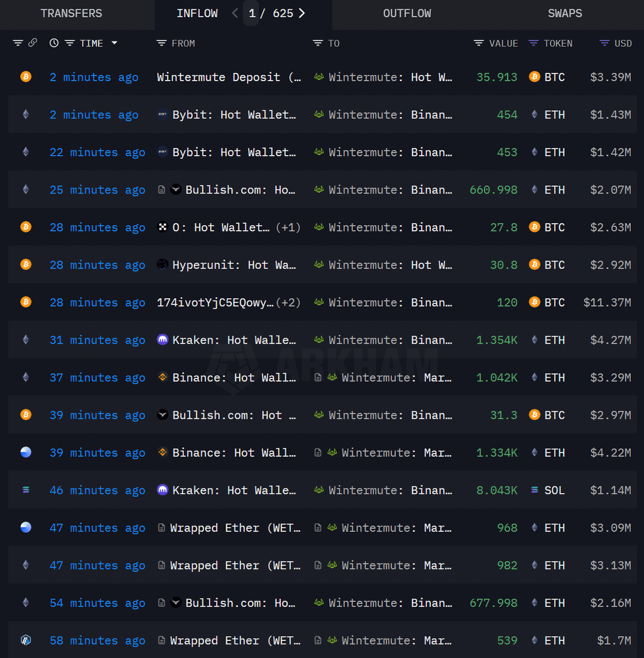Click Bitcoin chain icon in Wintermute Deposit row

pos(26,77)
